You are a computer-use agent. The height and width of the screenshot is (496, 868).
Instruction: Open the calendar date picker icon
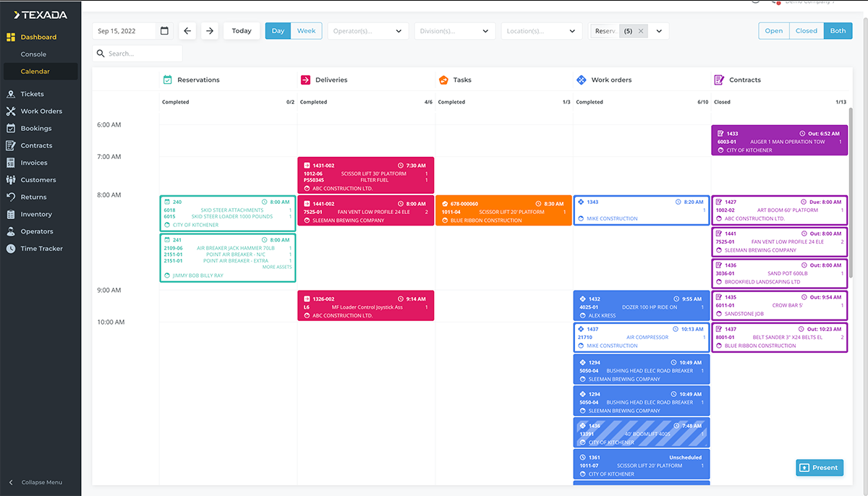[x=164, y=31]
